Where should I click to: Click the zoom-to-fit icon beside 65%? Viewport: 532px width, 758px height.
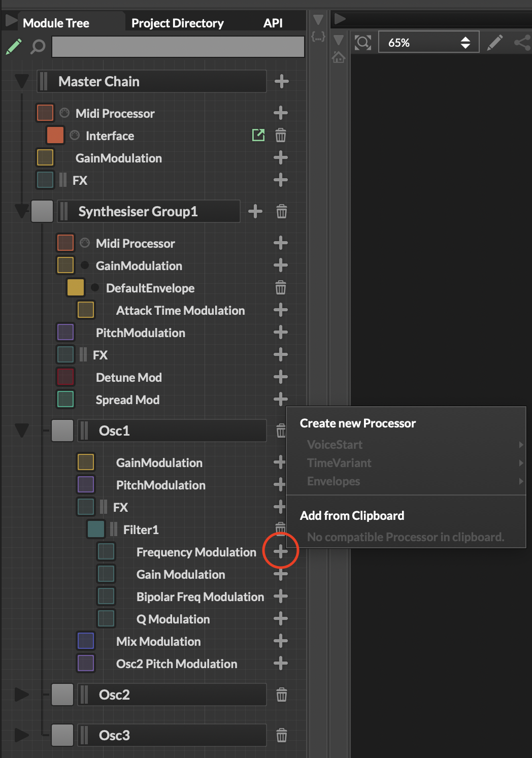[363, 43]
